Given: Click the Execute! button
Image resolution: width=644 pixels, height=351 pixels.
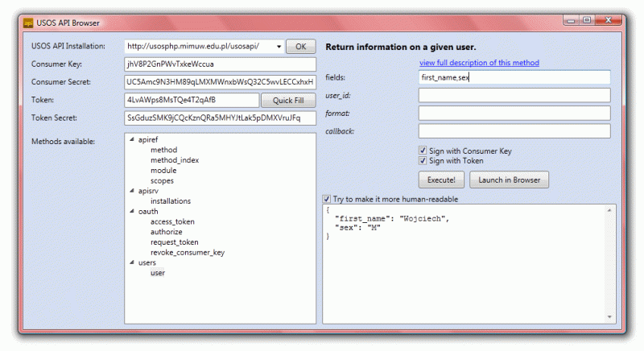Looking at the screenshot, I should (x=441, y=180).
